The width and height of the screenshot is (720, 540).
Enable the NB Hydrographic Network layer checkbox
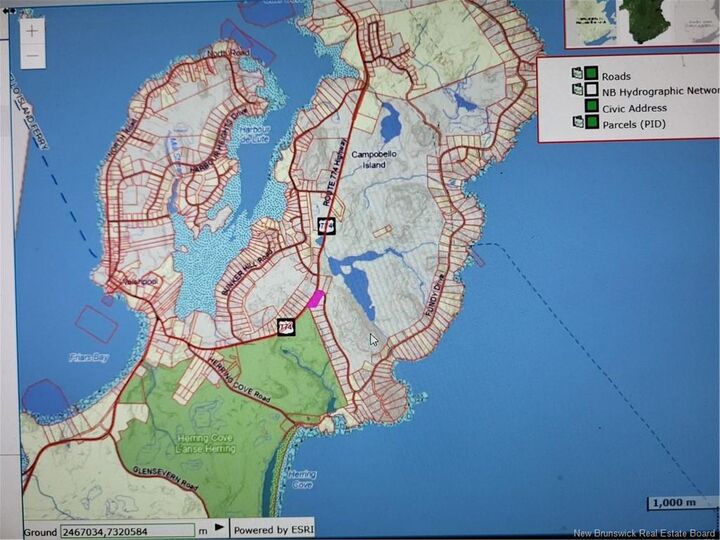[591, 90]
